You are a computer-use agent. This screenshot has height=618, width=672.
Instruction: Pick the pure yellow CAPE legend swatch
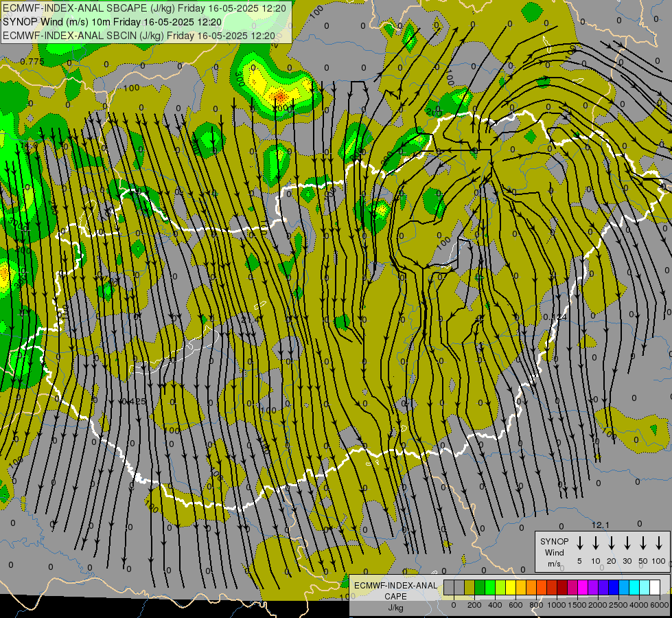tap(511, 588)
